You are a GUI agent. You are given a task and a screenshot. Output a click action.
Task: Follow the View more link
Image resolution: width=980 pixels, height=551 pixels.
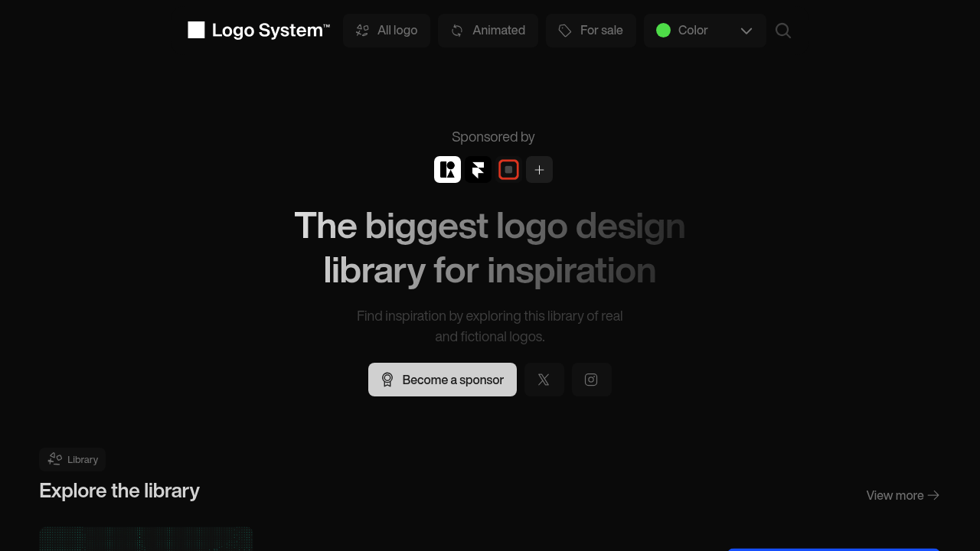pyautogui.click(x=902, y=495)
